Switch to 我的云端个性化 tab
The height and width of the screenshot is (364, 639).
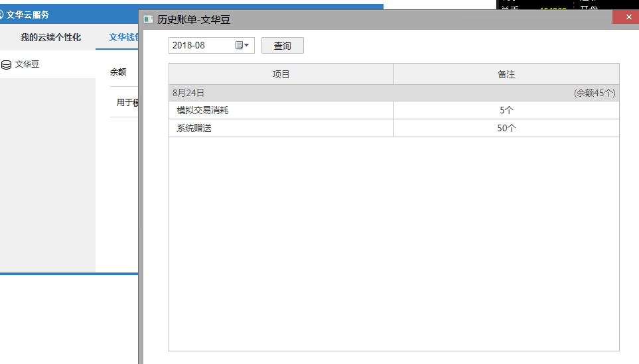coord(50,37)
